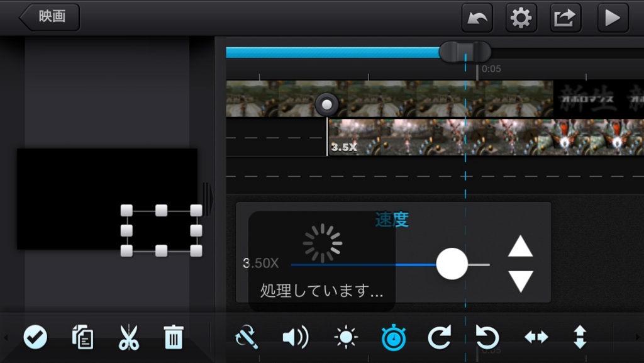Play the movie preview

pos(613,18)
